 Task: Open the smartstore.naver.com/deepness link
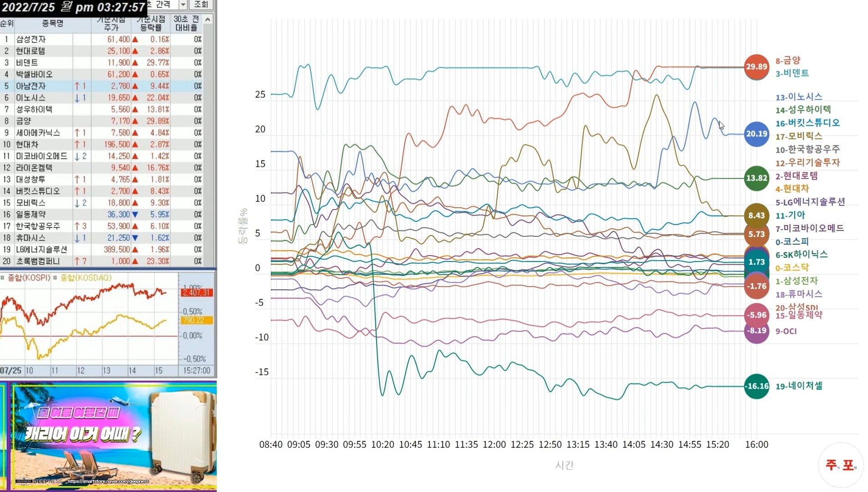click(x=108, y=481)
